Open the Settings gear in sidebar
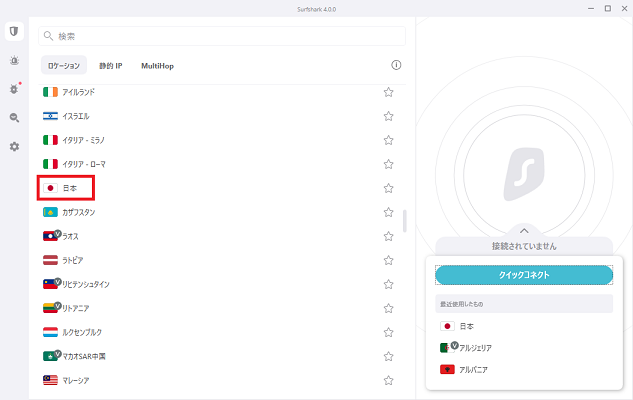This screenshot has height=400, width=633. [x=14, y=147]
